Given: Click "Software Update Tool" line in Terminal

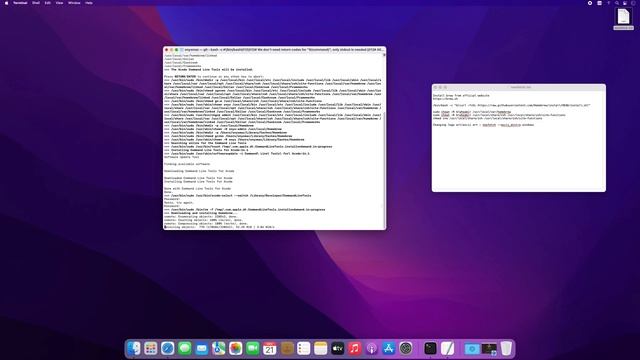Looking at the screenshot, I should pyautogui.click(x=182, y=157).
